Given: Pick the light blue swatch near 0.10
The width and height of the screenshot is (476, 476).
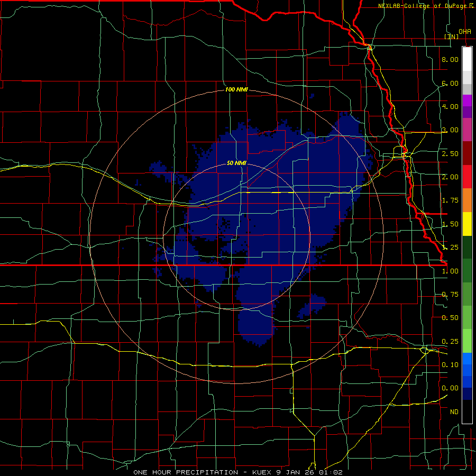Looking at the screenshot, I should point(467,359).
